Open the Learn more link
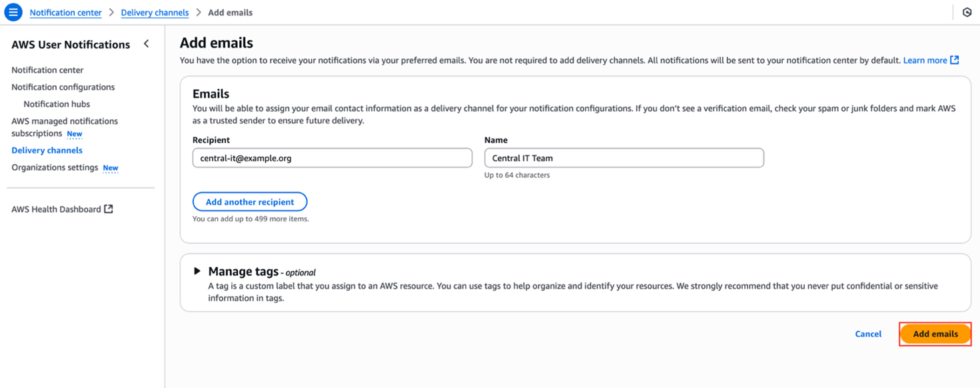 pyautogui.click(x=925, y=60)
